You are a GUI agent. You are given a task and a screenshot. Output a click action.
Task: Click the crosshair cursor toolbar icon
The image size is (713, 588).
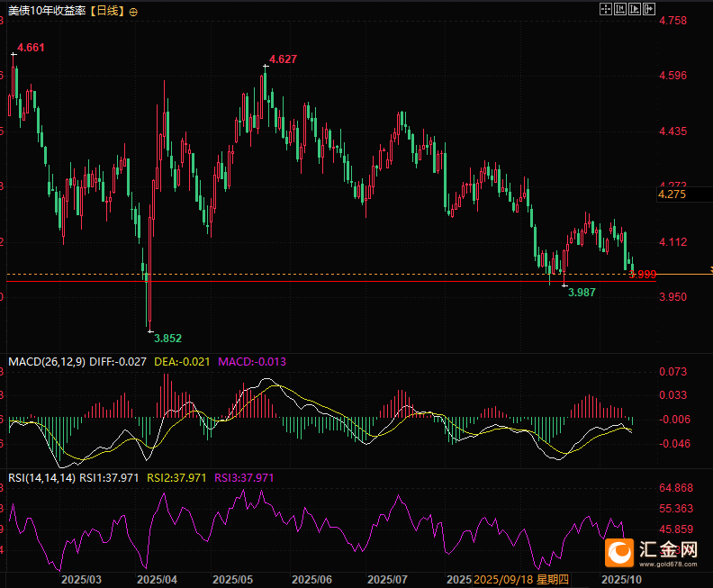coord(606,9)
